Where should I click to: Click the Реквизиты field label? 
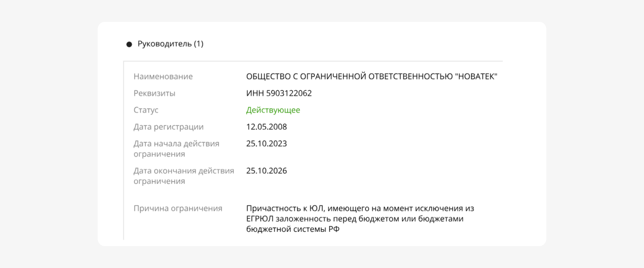(x=154, y=93)
